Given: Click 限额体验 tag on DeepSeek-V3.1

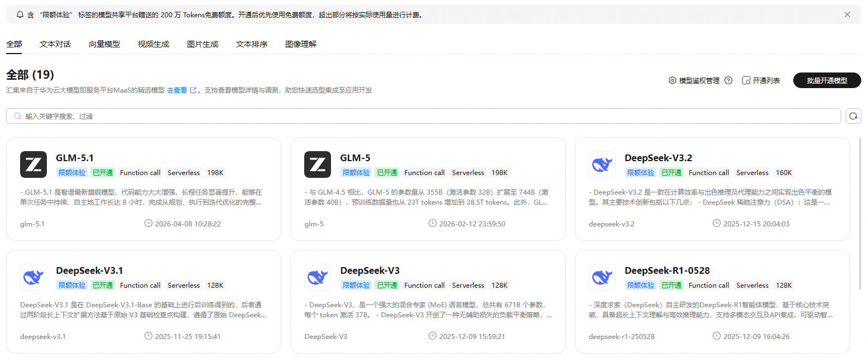Looking at the screenshot, I should [72, 285].
